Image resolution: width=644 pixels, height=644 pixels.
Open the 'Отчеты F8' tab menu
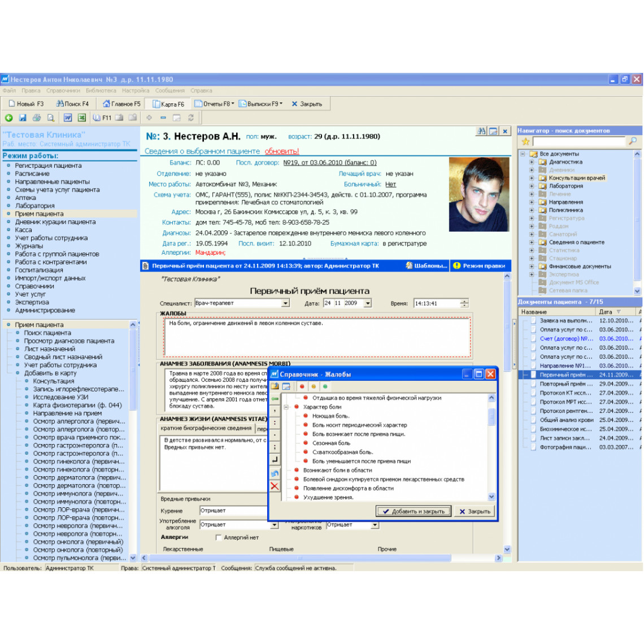(x=214, y=104)
